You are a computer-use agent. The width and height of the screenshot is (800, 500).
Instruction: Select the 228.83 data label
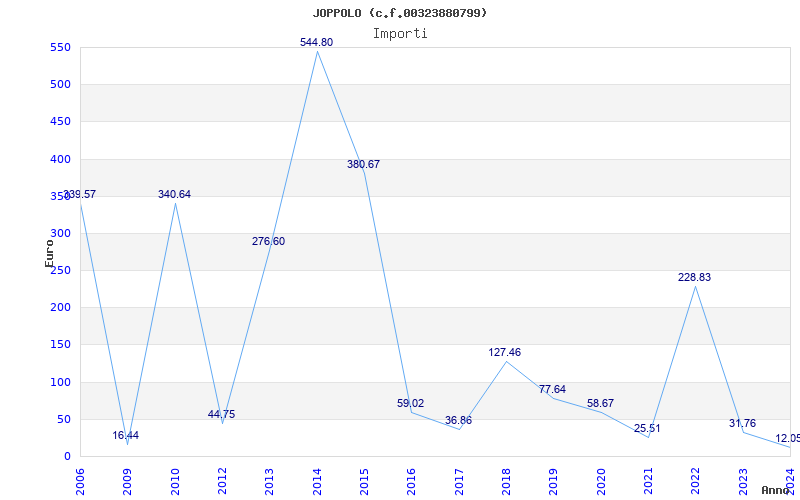click(x=694, y=278)
